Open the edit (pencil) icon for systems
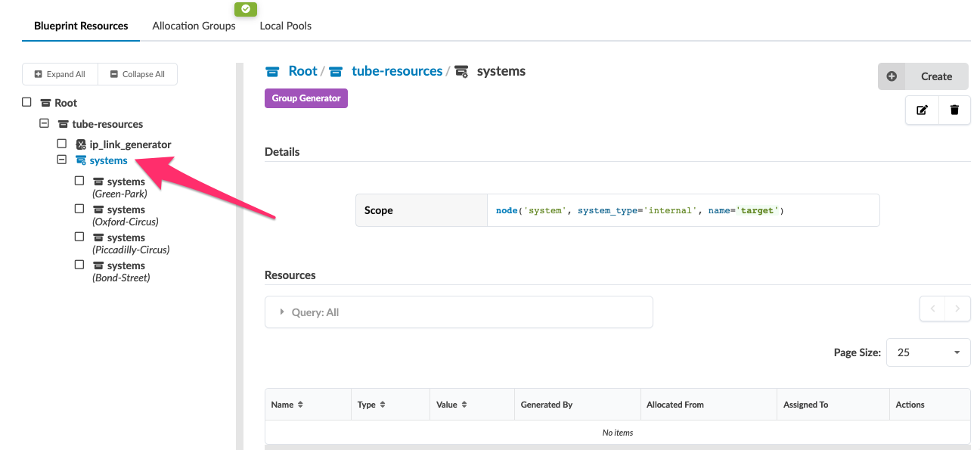980x450 pixels. (x=922, y=110)
